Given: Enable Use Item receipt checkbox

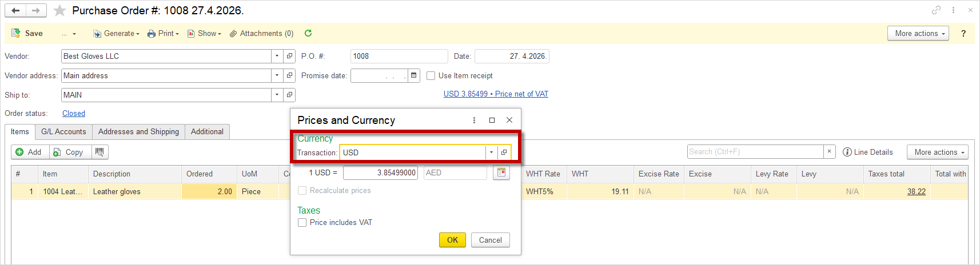Looking at the screenshot, I should point(431,75).
